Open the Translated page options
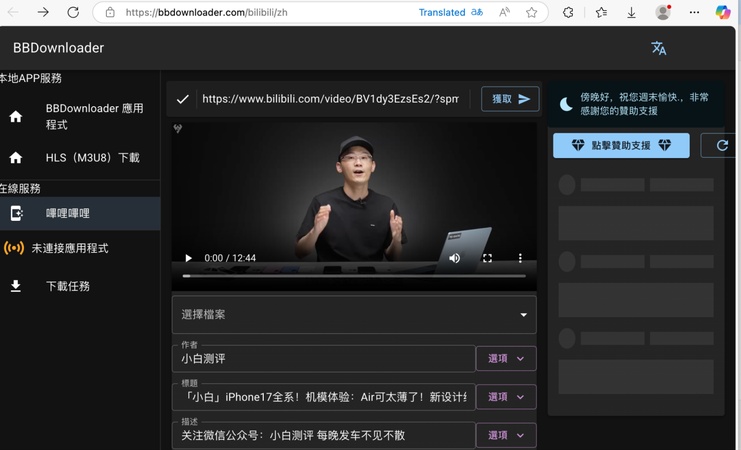741x450 pixels. point(451,12)
